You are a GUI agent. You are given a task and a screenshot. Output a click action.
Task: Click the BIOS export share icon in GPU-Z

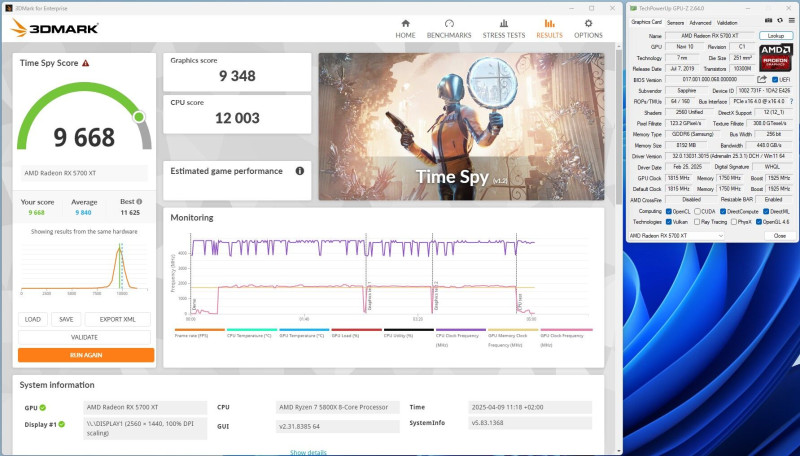(762, 79)
